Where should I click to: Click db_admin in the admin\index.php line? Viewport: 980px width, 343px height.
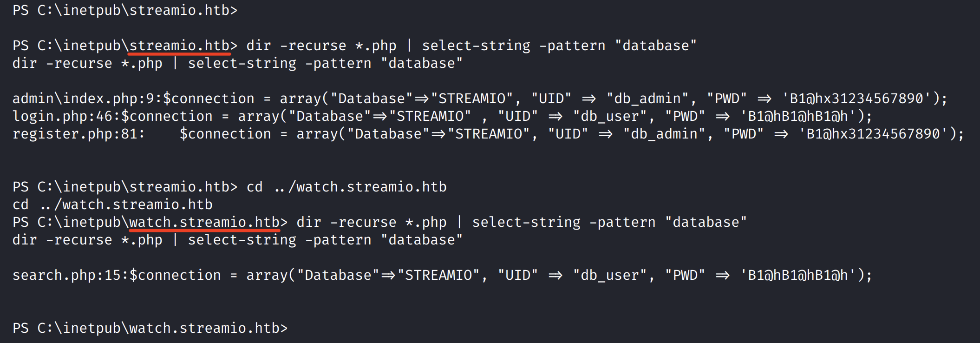pos(647,99)
